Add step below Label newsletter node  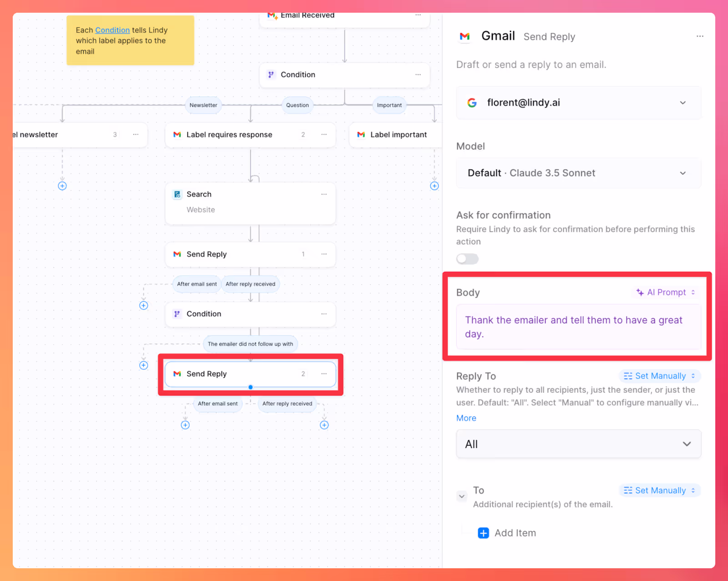(x=62, y=186)
